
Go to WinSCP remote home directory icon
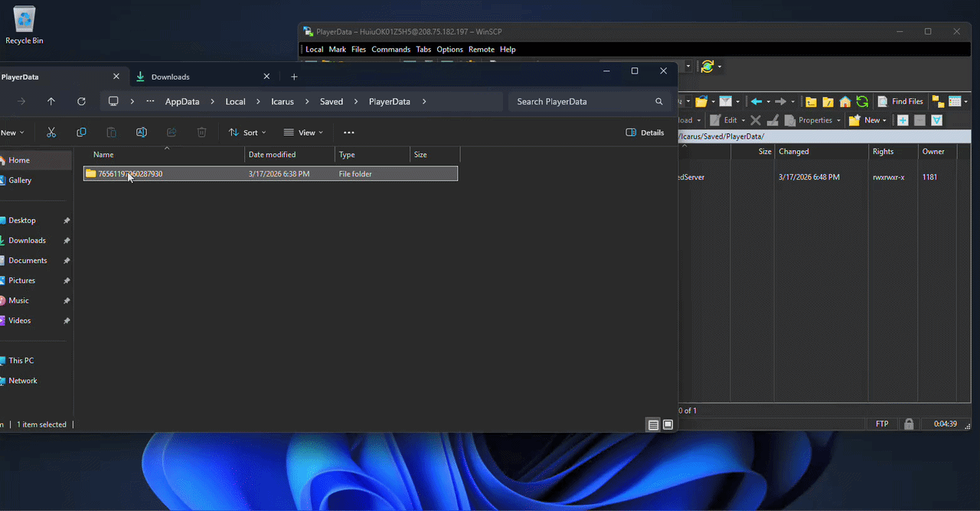[x=845, y=101]
